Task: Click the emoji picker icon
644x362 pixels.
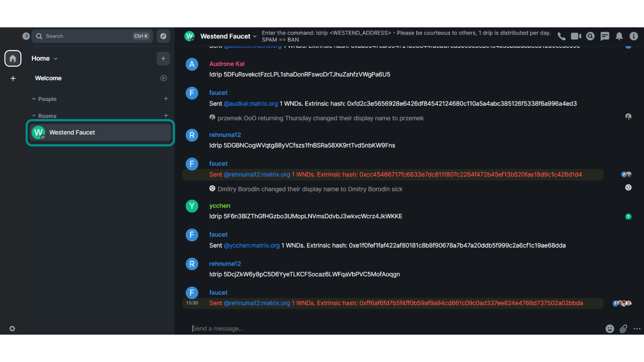Action: click(610, 328)
